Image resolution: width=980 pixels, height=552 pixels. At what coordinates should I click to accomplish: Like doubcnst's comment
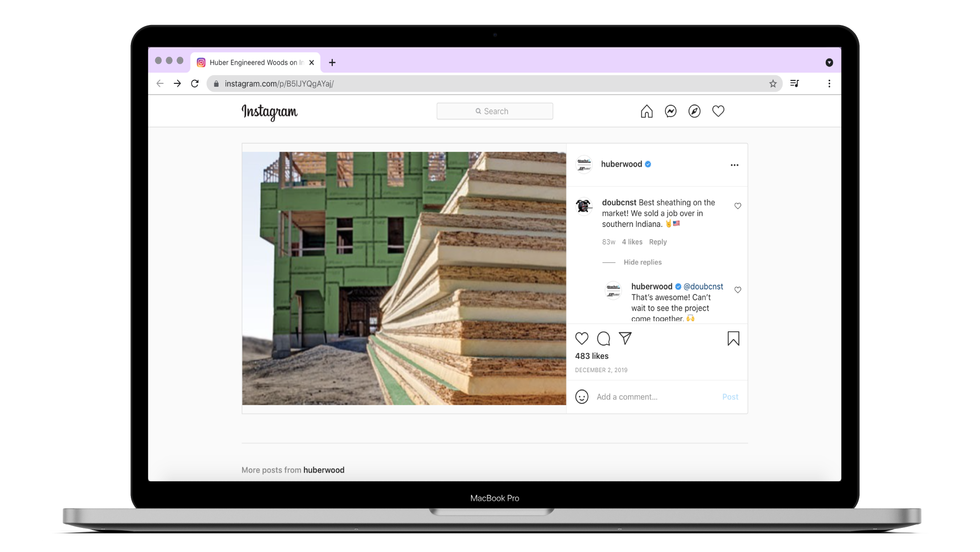tap(737, 206)
